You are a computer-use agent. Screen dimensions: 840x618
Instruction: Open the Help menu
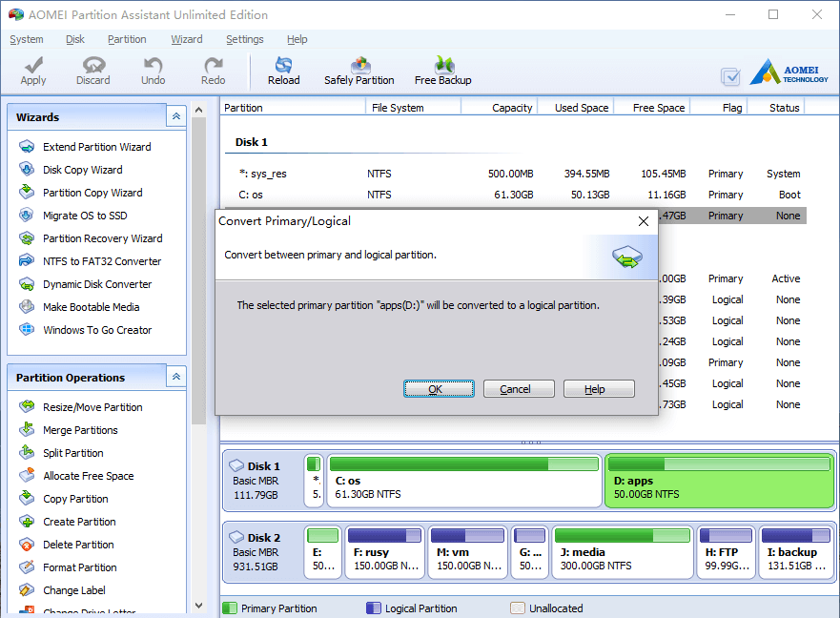297,39
